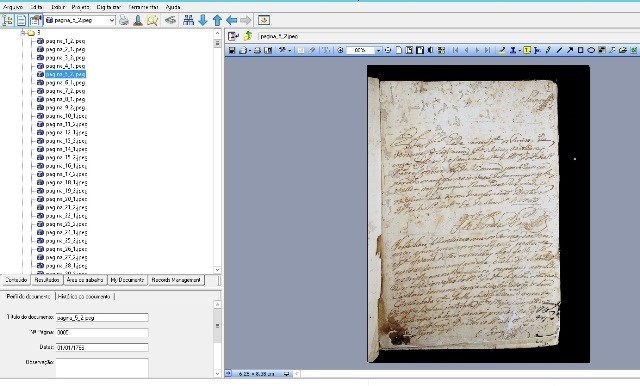Click the save disk icon in viewer toolbar

tap(232, 50)
